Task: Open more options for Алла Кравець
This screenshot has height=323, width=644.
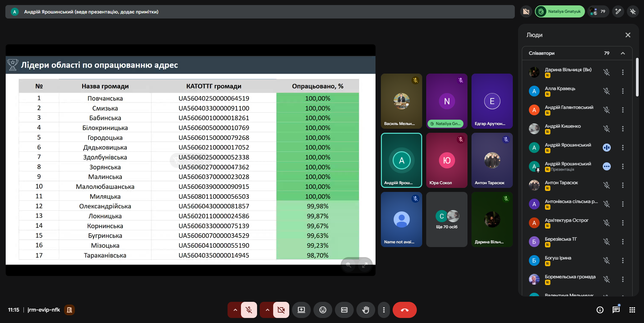Action: click(x=623, y=91)
